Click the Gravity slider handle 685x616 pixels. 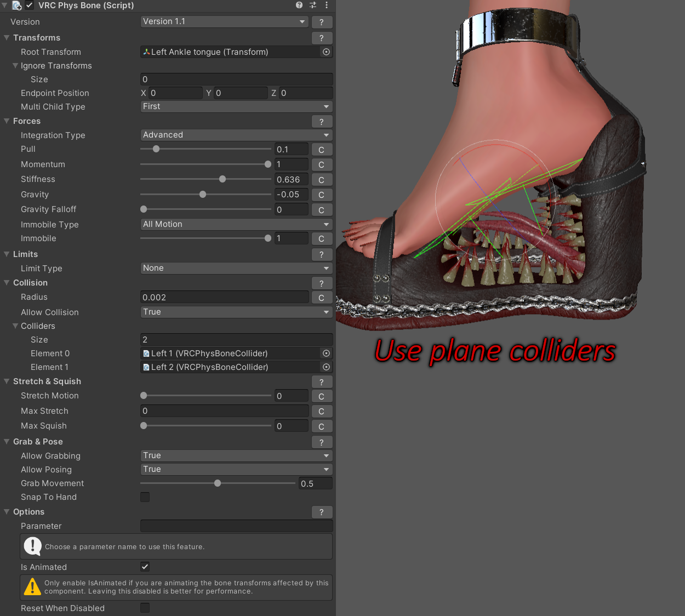[203, 195]
